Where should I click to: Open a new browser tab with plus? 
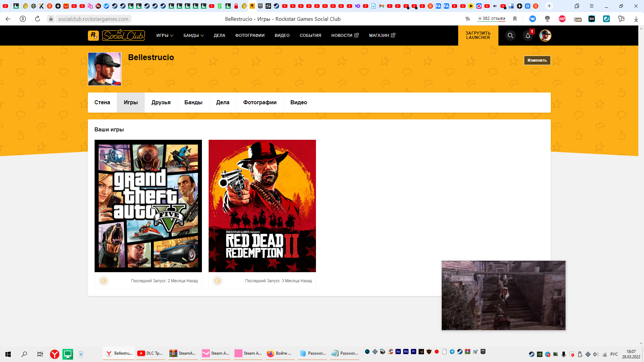point(549,6)
